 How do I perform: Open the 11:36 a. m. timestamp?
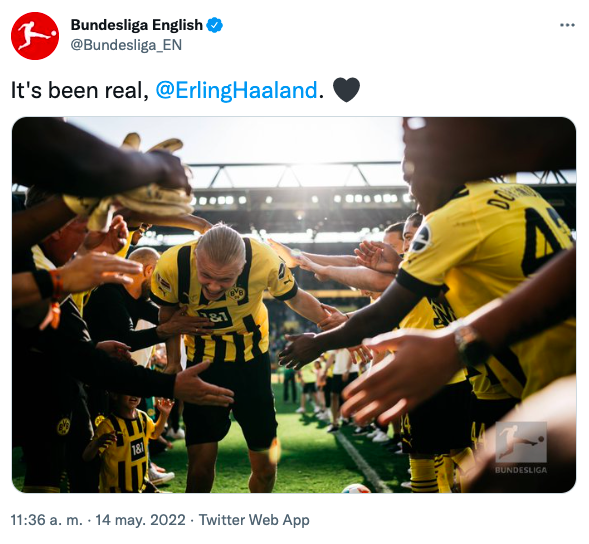[x=47, y=520]
